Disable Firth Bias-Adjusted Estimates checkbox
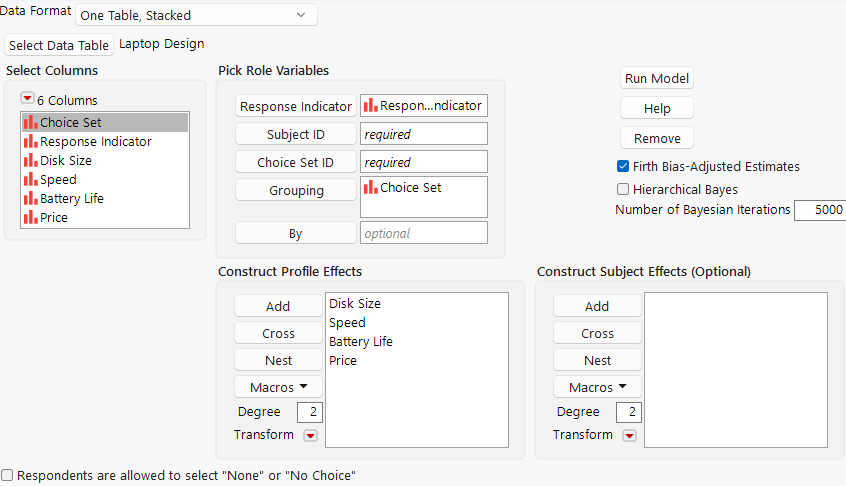 [x=623, y=167]
